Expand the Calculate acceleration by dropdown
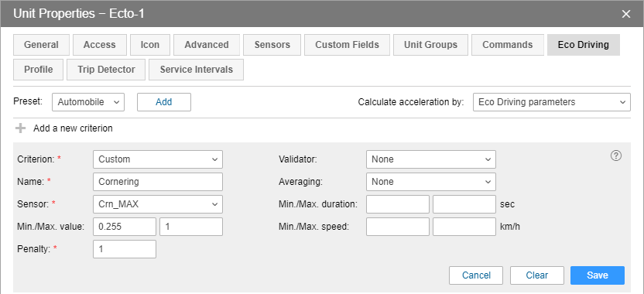The width and height of the screenshot is (644, 294). click(552, 102)
